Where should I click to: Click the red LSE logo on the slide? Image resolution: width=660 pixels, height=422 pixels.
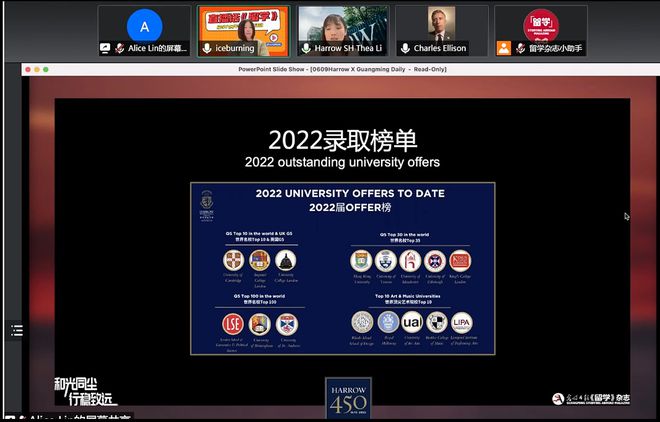click(x=233, y=324)
